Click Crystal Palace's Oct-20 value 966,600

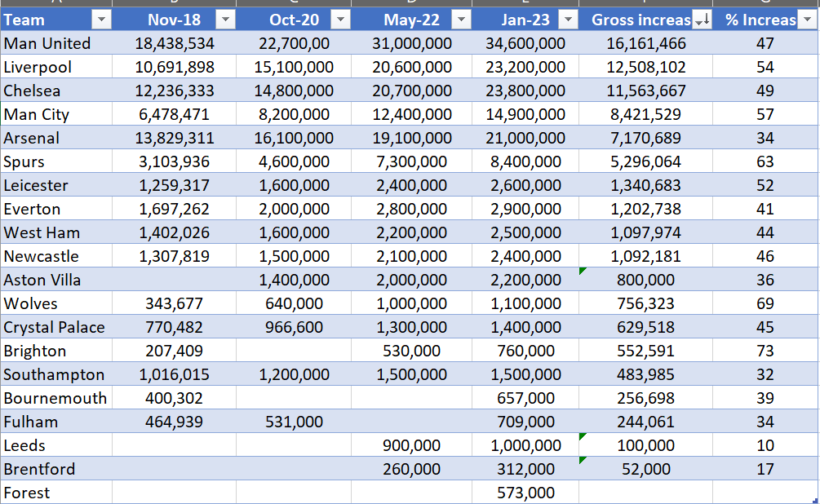pos(294,327)
